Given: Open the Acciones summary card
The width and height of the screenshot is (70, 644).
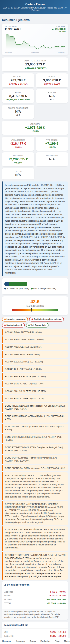Looking at the screenshot, I should coord(18,80).
